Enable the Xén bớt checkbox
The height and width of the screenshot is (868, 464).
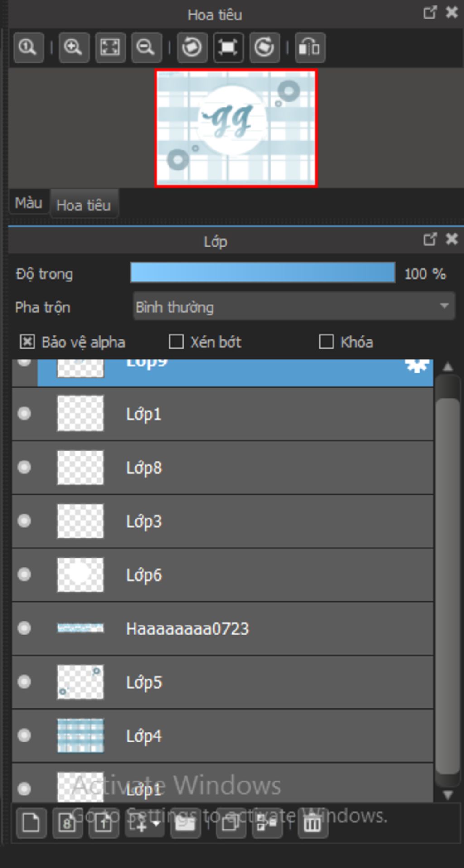tap(176, 342)
